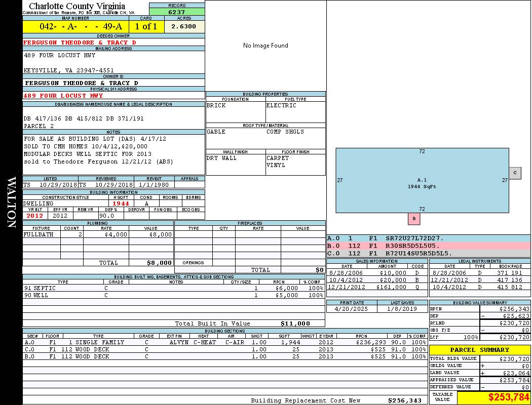Select the red deeded owner name
Image resolution: width=532 pixels, height=405 pixels.
coord(80,43)
